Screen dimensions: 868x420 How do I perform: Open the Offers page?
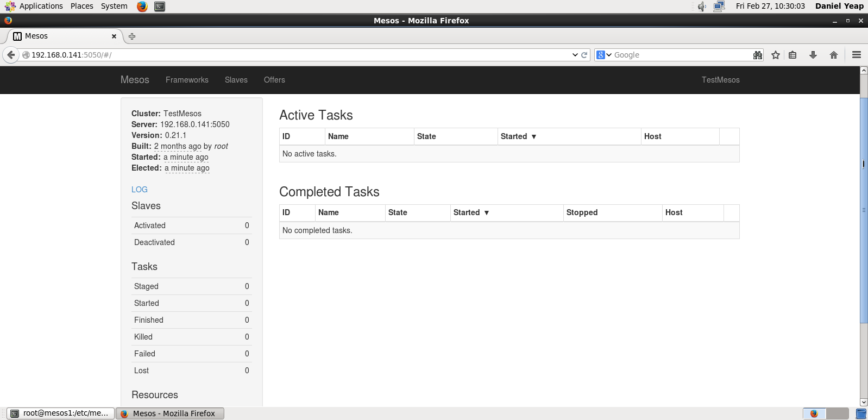(x=274, y=80)
